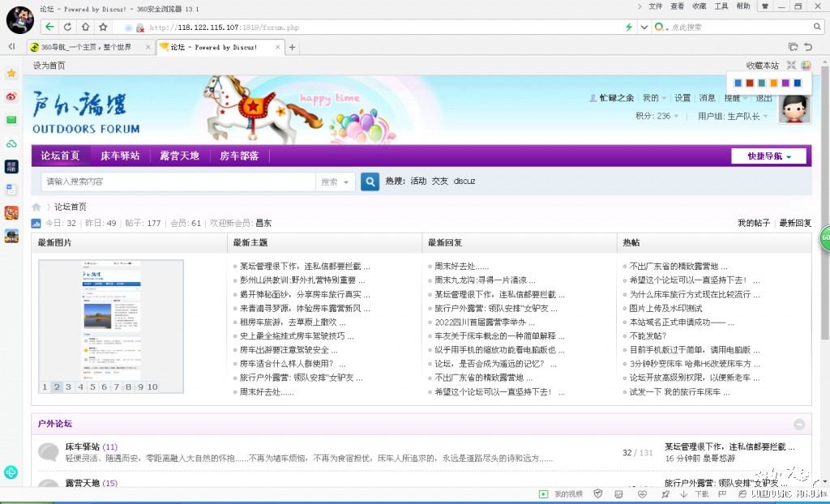The height and width of the screenshot is (504, 830).
Task: Collapse the 户外论坛 section with minus button
Action: 799,424
